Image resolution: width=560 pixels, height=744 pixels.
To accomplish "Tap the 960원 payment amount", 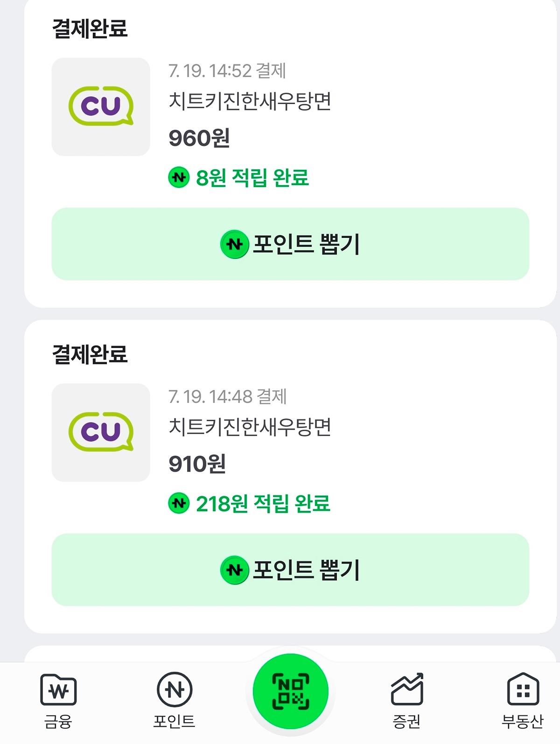I will pyautogui.click(x=199, y=139).
